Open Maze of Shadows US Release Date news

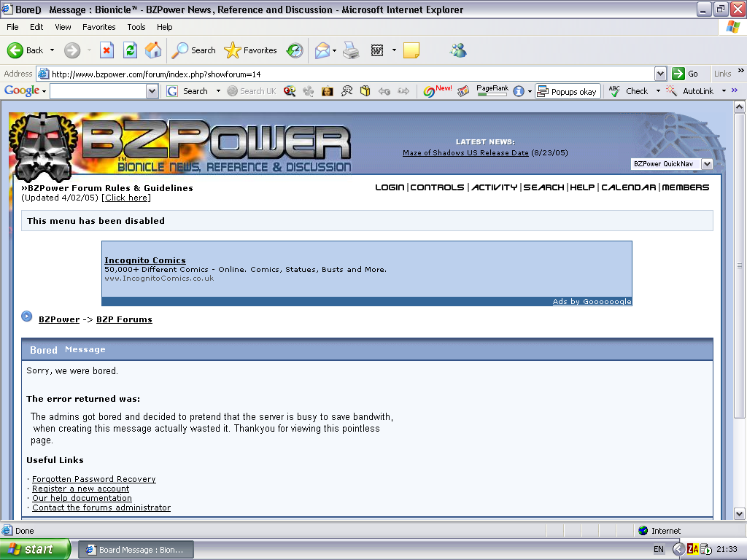(x=465, y=153)
